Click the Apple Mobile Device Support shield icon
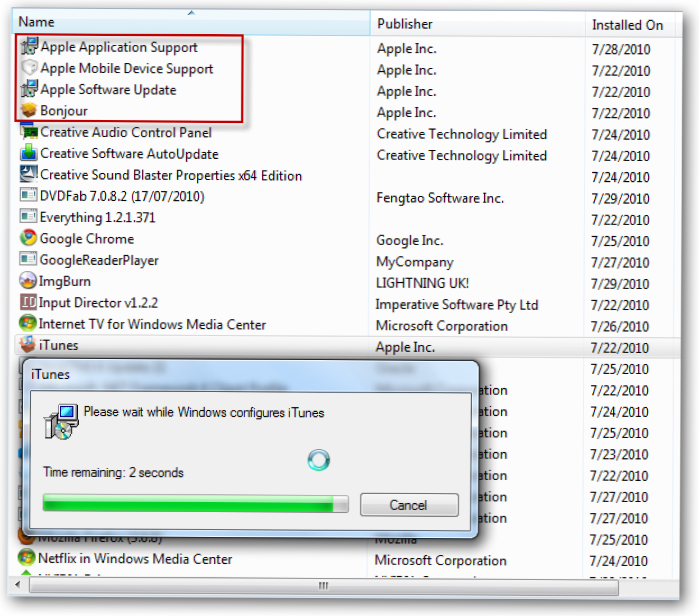 pyautogui.click(x=29, y=68)
